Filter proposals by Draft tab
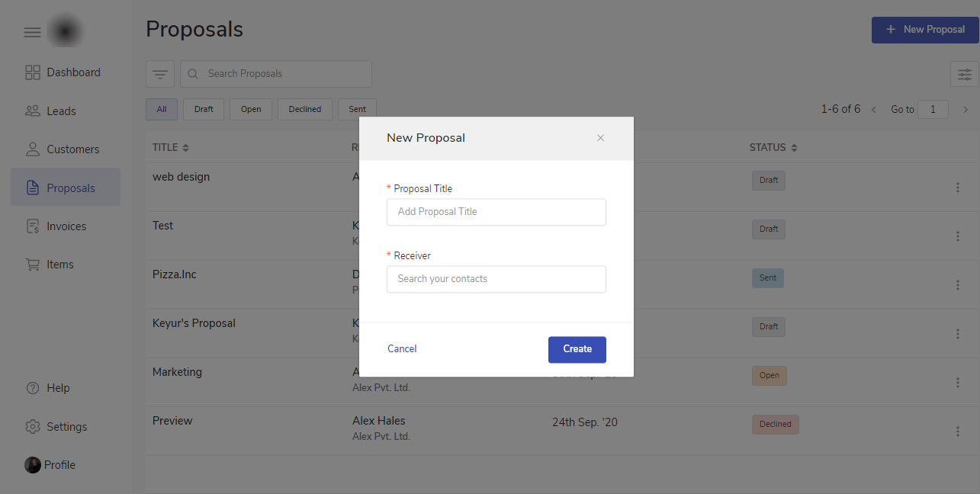 pos(204,109)
